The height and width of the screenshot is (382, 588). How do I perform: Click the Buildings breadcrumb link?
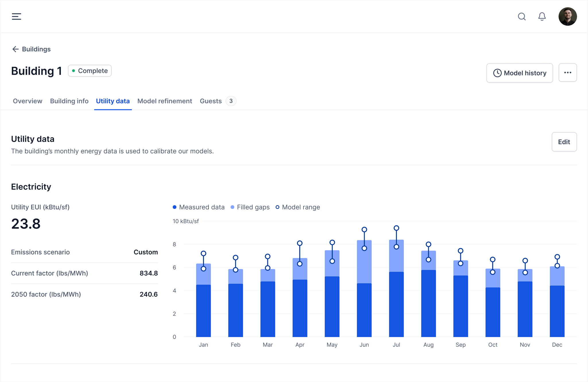point(36,49)
